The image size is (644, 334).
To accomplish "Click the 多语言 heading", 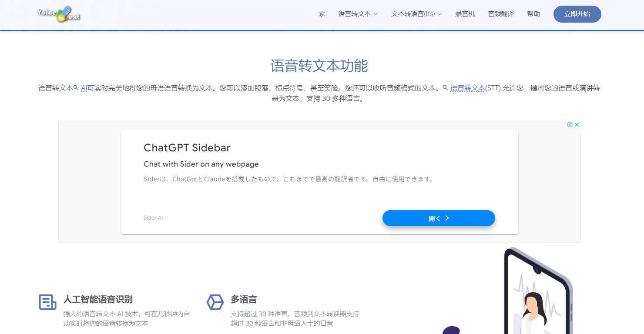I will click(x=244, y=299).
